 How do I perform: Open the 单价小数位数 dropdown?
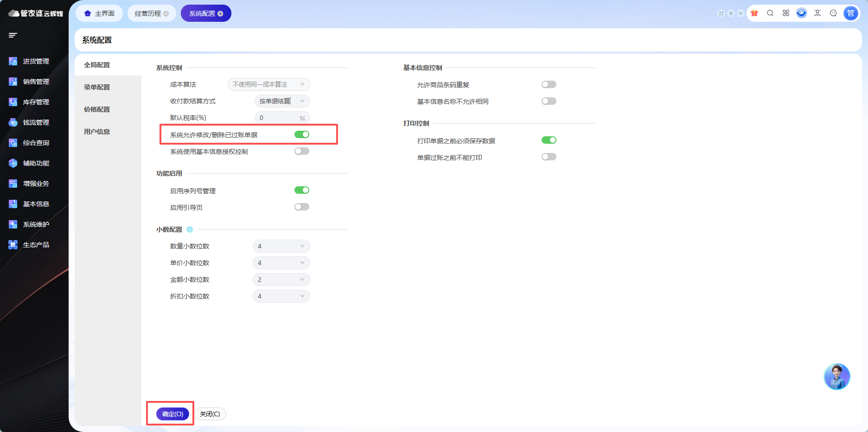click(x=281, y=263)
